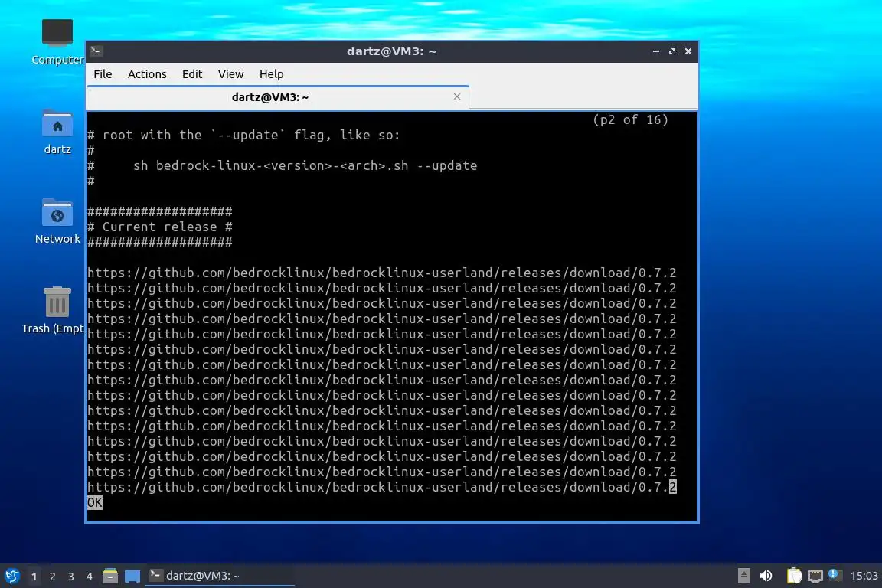Click the line 'root with the --update flag'

click(243, 135)
